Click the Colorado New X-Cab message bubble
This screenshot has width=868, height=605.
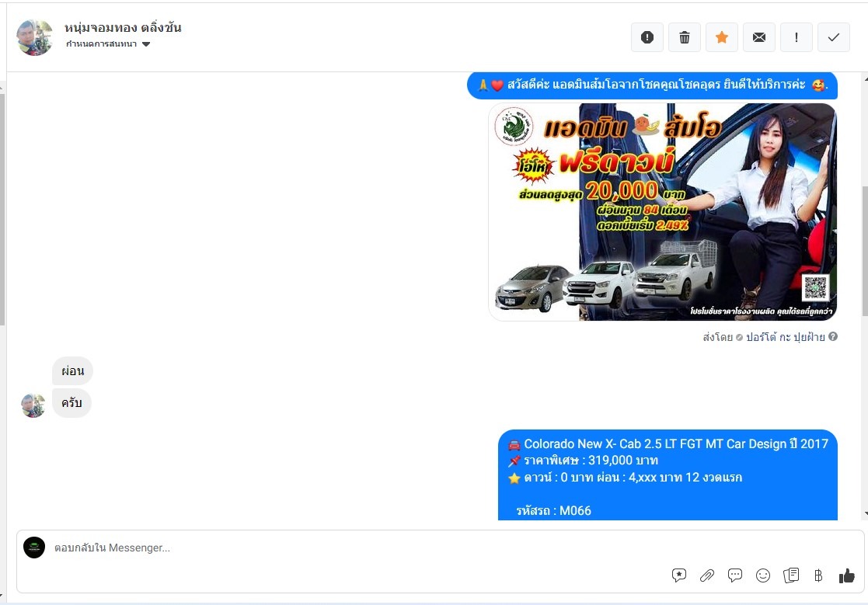point(668,475)
